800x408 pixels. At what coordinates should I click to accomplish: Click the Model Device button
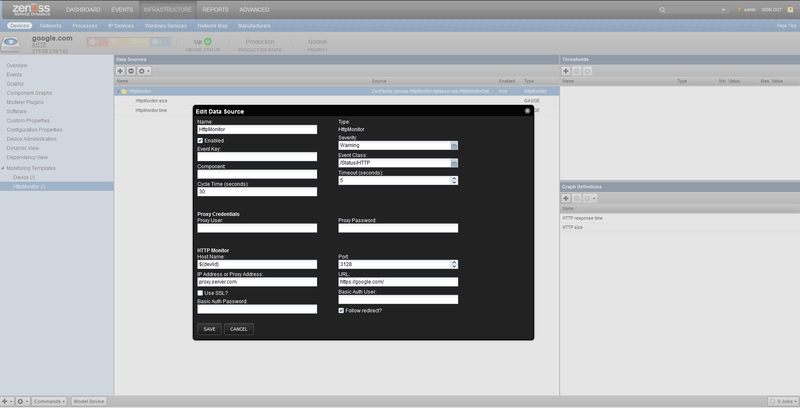(89, 401)
